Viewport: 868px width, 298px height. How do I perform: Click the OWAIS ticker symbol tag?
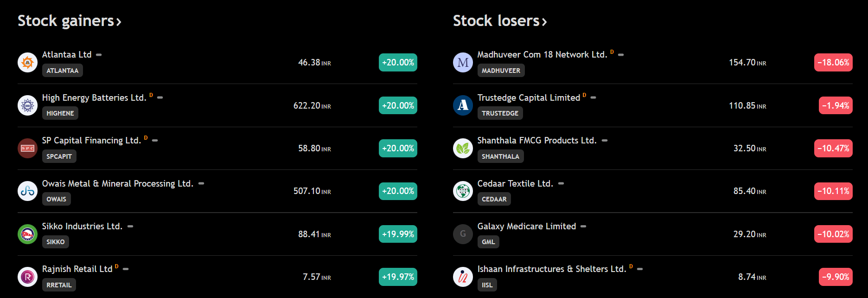click(56, 199)
